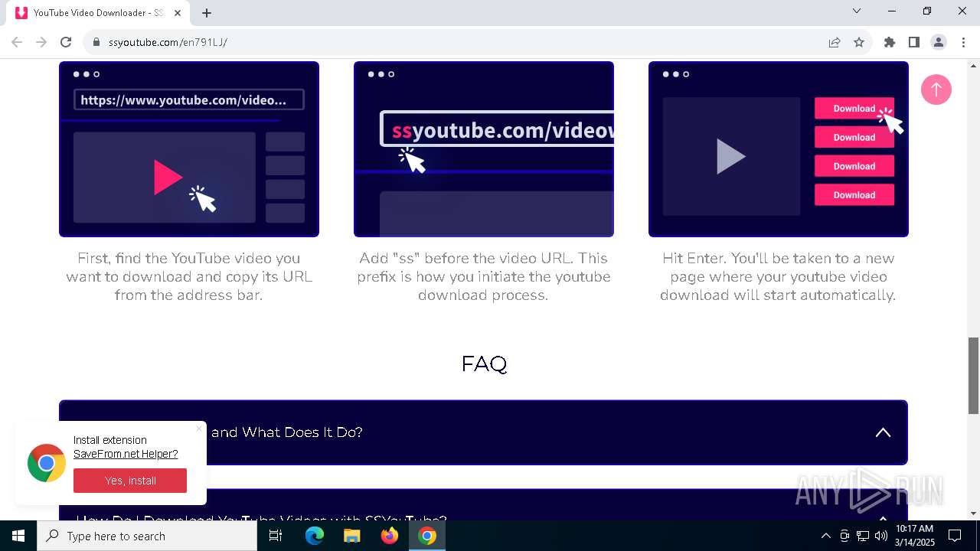Click the pink scroll-to-top arrow button
This screenshot has width=980, height=551.
click(936, 90)
